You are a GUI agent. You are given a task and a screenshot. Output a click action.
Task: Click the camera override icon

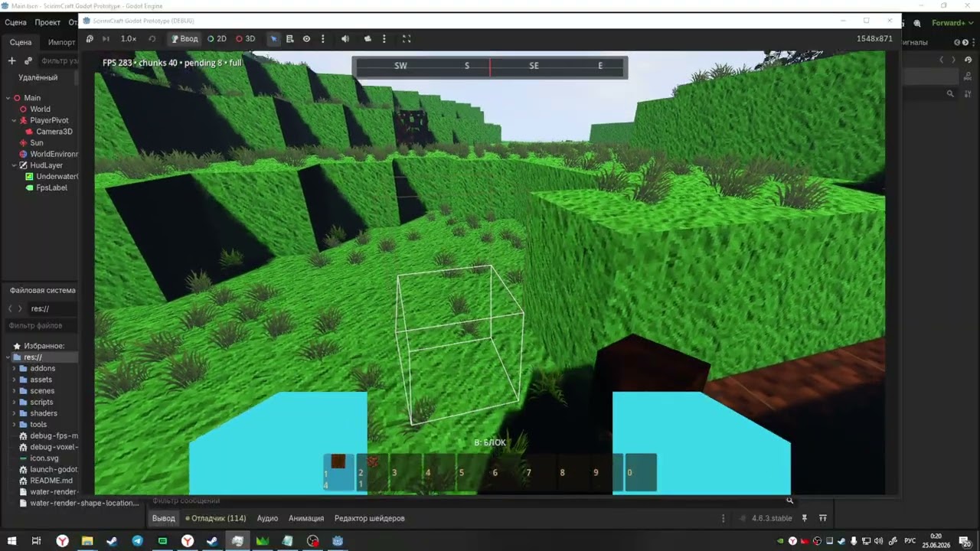click(x=367, y=38)
